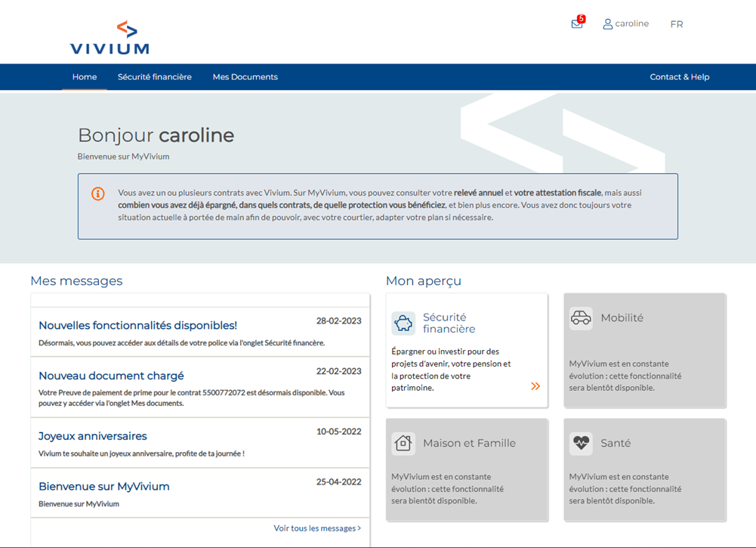756x548 pixels.
Task: Click the Vivium logo
Action: (110, 37)
